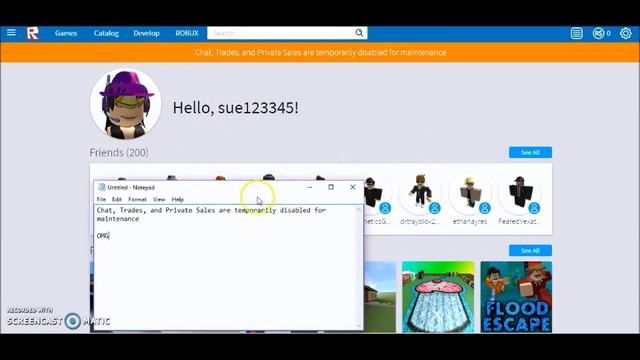The width and height of the screenshot is (640, 360).
Task: Click the Notepad title bar icon
Action: click(x=102, y=187)
